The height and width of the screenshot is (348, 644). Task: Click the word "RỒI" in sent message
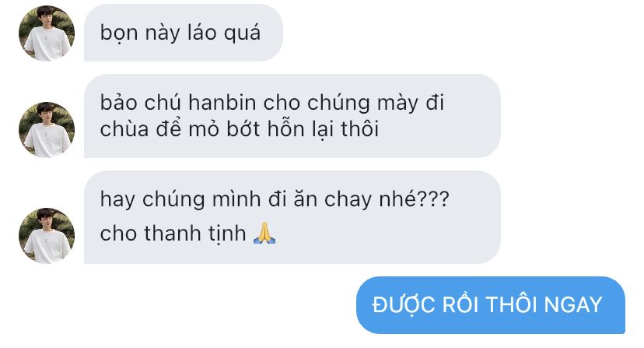click(460, 305)
